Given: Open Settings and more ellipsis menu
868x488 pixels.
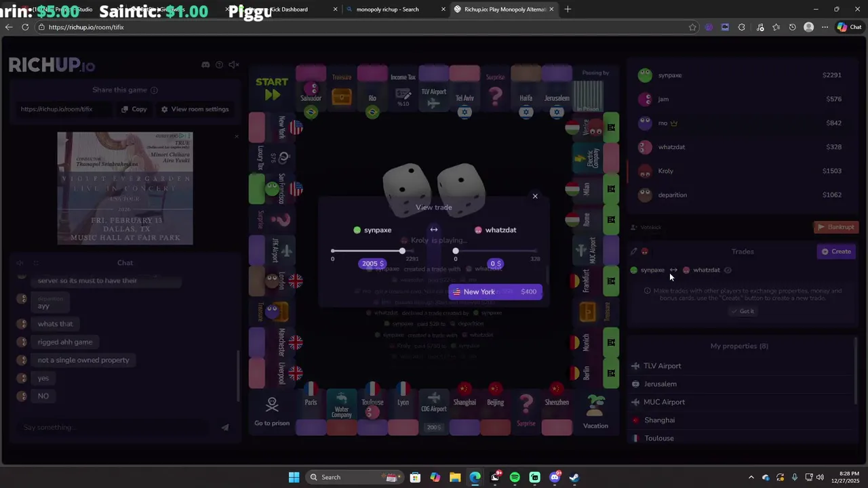Looking at the screenshot, I should pyautogui.click(x=825, y=27).
